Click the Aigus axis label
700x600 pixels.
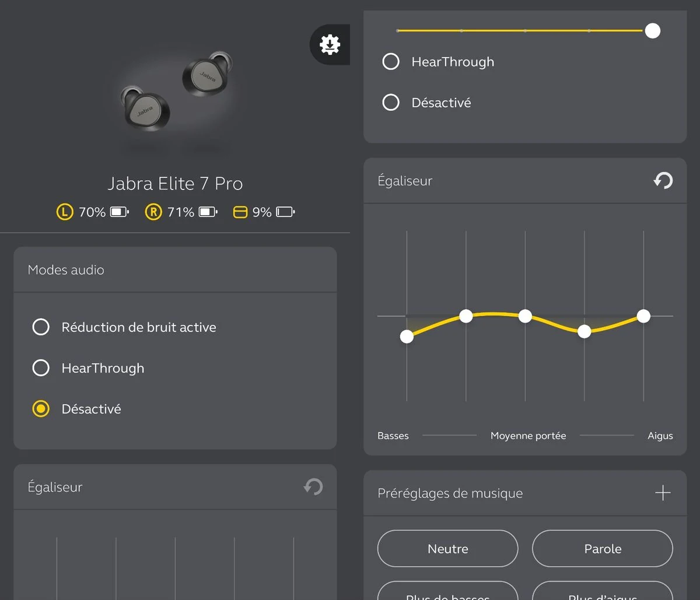click(660, 436)
